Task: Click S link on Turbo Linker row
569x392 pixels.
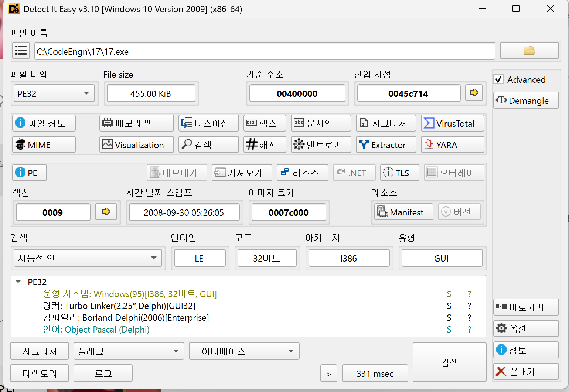Action: click(x=449, y=306)
